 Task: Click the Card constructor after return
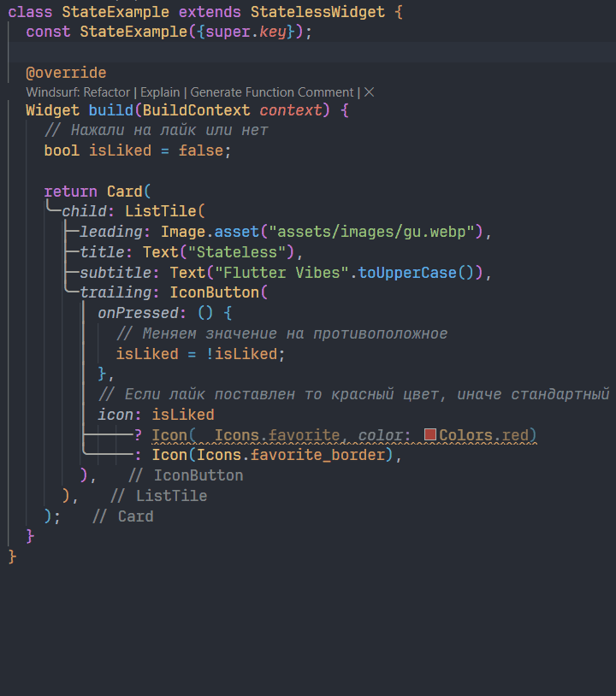127,191
